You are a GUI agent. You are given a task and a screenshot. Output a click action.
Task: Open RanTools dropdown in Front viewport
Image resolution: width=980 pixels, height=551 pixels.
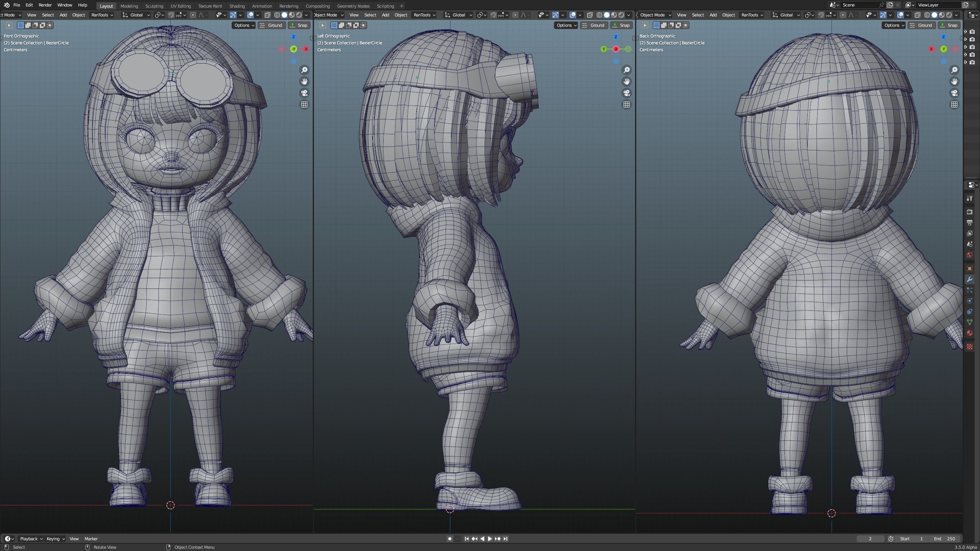click(102, 15)
